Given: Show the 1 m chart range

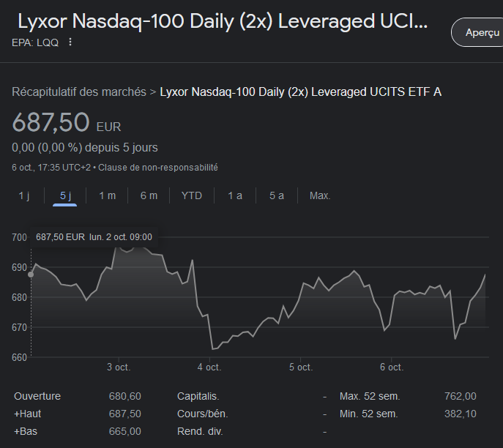Looking at the screenshot, I should click(107, 195).
